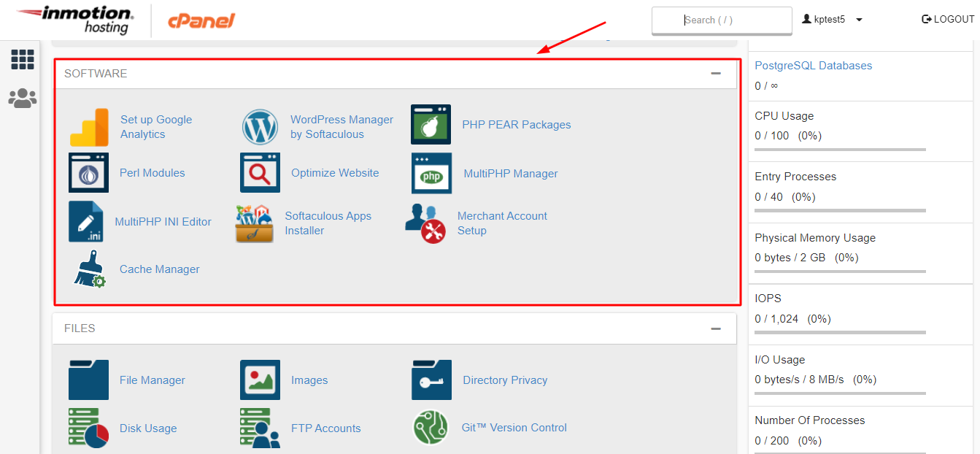Click the FTP Accounts link

325,428
